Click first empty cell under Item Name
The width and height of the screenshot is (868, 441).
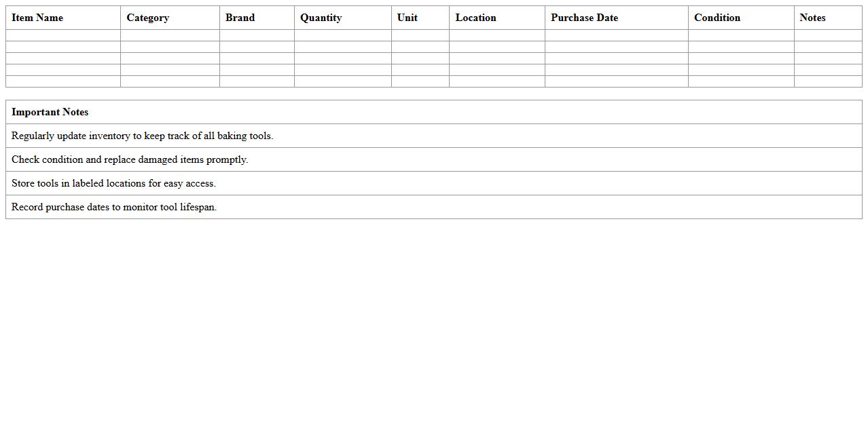click(x=63, y=35)
